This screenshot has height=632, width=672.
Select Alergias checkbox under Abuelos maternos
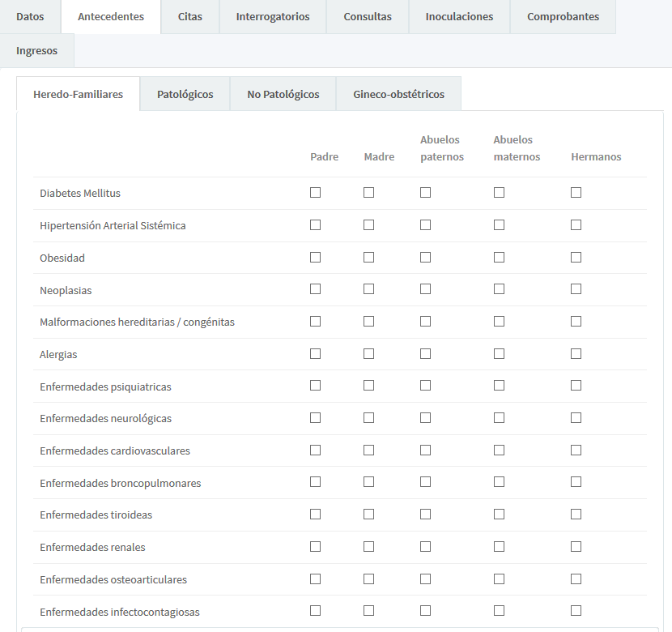pos(499,353)
